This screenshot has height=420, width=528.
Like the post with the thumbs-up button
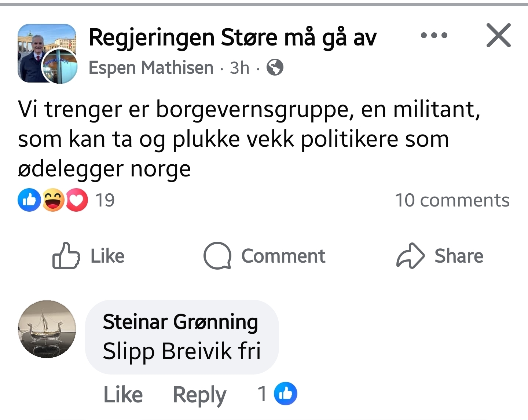[89, 256]
